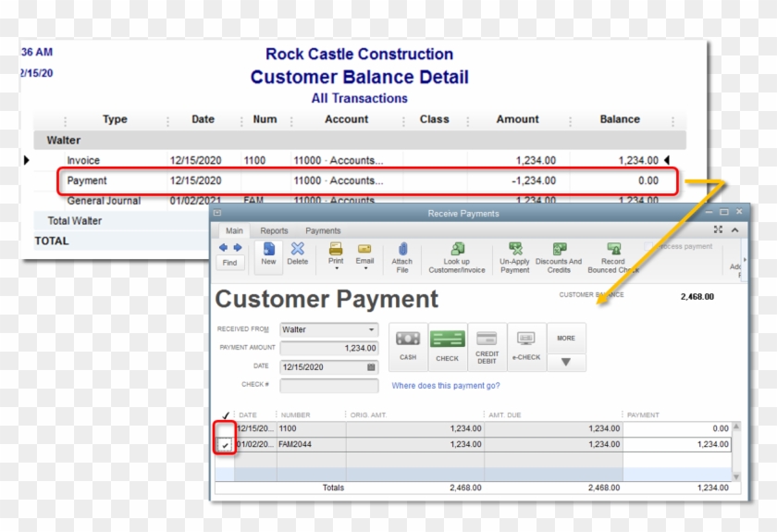Screen dimensions: 777x532
Task: Click 'Where does this payment go?' link
Action: pos(446,386)
